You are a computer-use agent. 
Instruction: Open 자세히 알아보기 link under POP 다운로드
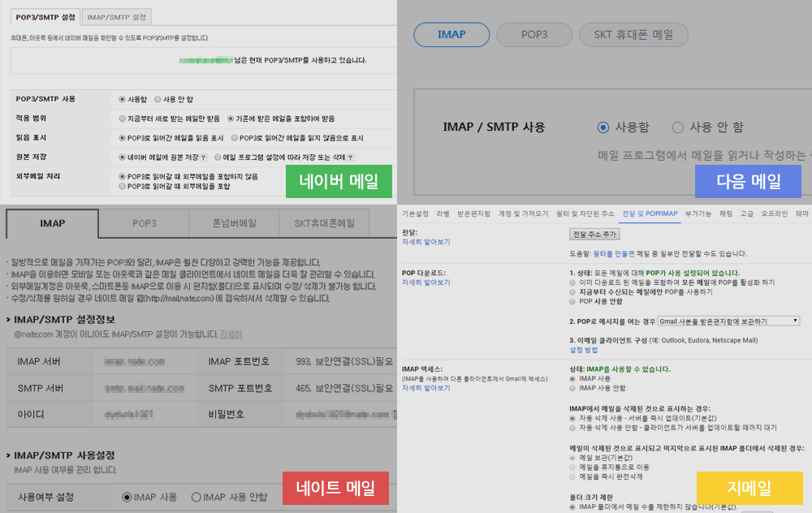426,282
